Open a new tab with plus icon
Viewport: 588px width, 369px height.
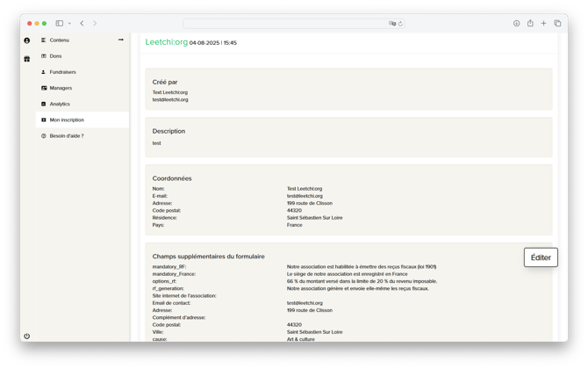click(x=544, y=23)
